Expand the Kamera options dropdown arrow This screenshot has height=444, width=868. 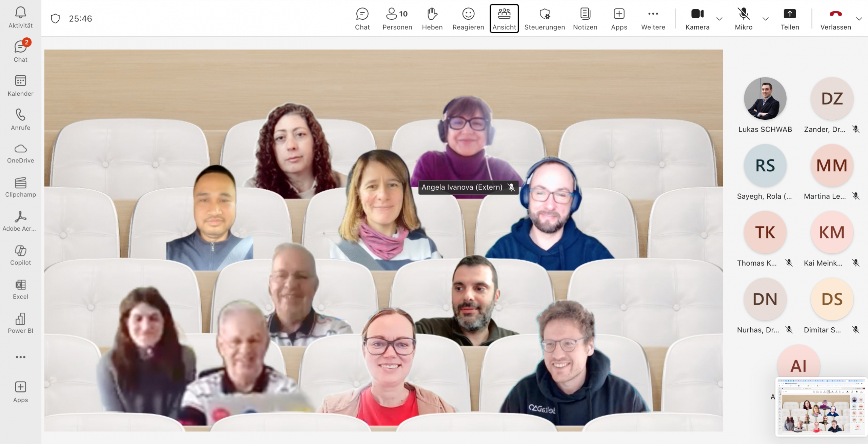pyautogui.click(x=719, y=19)
